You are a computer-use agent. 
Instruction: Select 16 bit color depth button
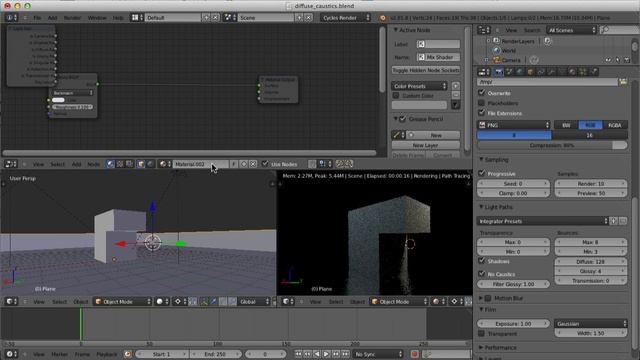click(x=589, y=135)
